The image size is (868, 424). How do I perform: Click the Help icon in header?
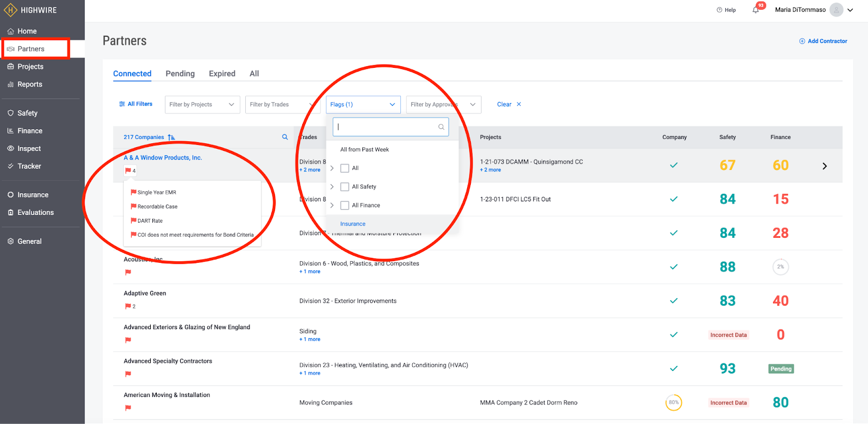(719, 10)
